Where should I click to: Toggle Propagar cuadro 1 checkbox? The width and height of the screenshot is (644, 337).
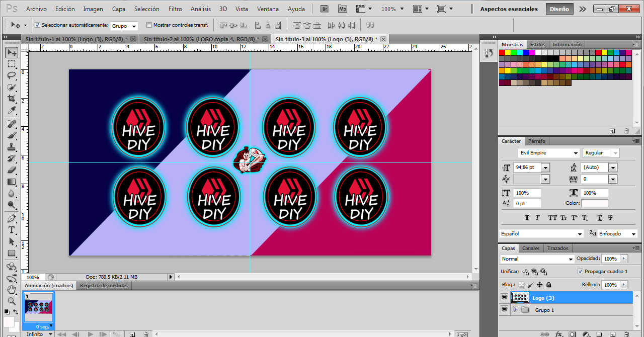pos(581,272)
